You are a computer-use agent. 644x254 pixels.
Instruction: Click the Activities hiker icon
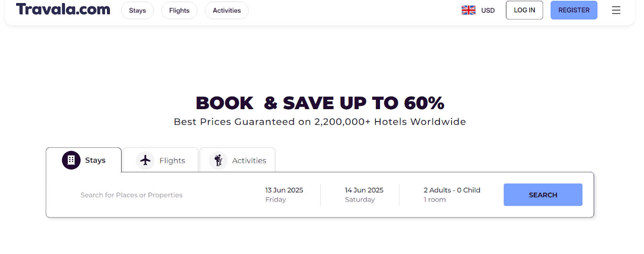coord(218,161)
